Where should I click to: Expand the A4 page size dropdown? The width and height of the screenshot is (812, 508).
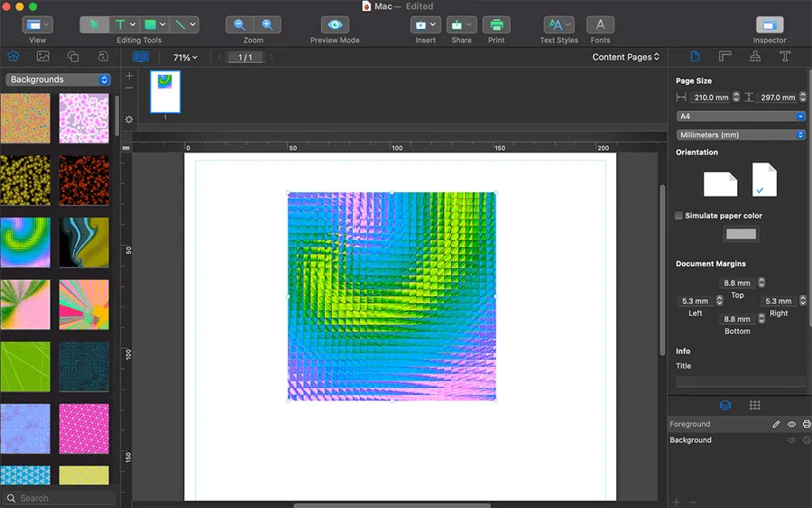click(x=740, y=116)
